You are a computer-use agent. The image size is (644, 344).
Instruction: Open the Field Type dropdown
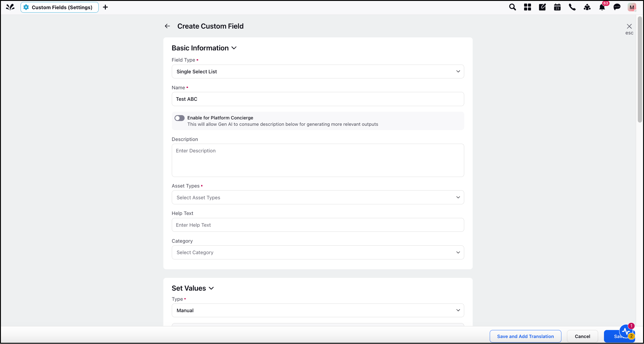point(318,72)
